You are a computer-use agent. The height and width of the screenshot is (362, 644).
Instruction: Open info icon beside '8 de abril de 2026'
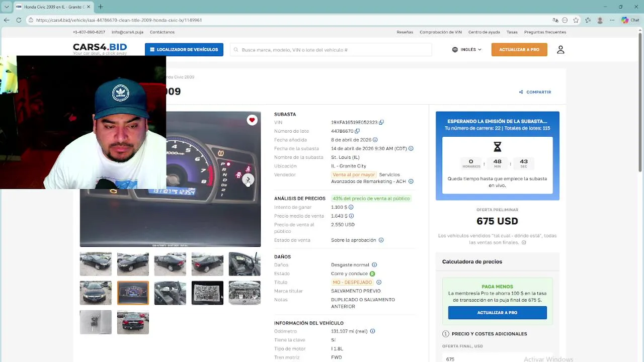(x=375, y=140)
